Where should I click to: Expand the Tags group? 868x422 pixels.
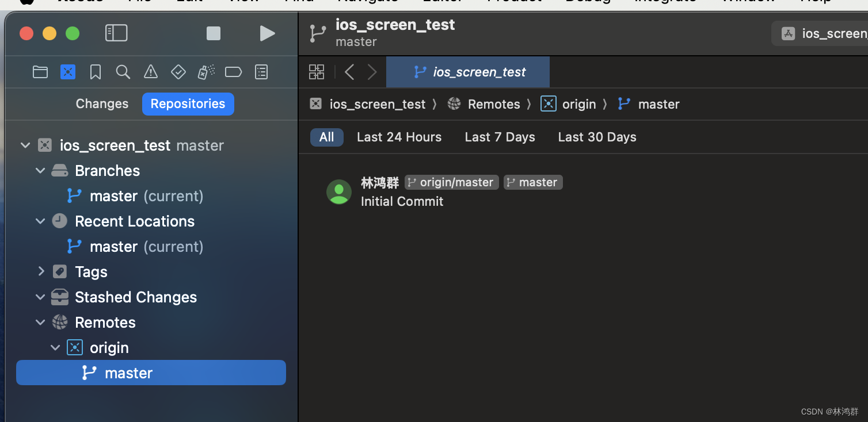(41, 271)
